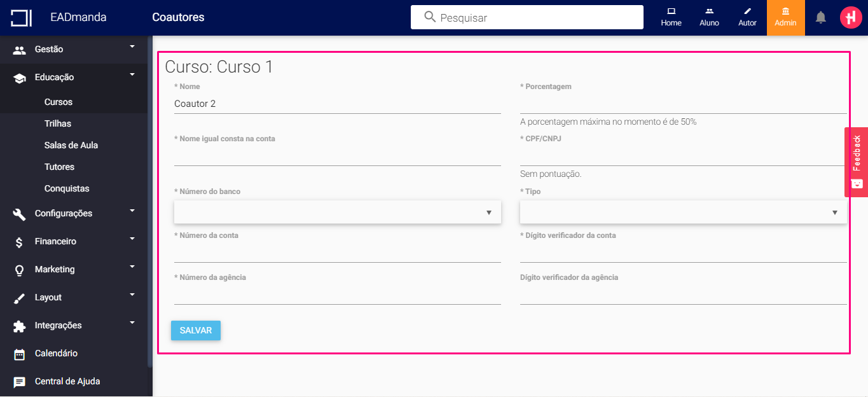Click the EADmanda logo icon
Screen dimensions: 868x397
click(21, 18)
